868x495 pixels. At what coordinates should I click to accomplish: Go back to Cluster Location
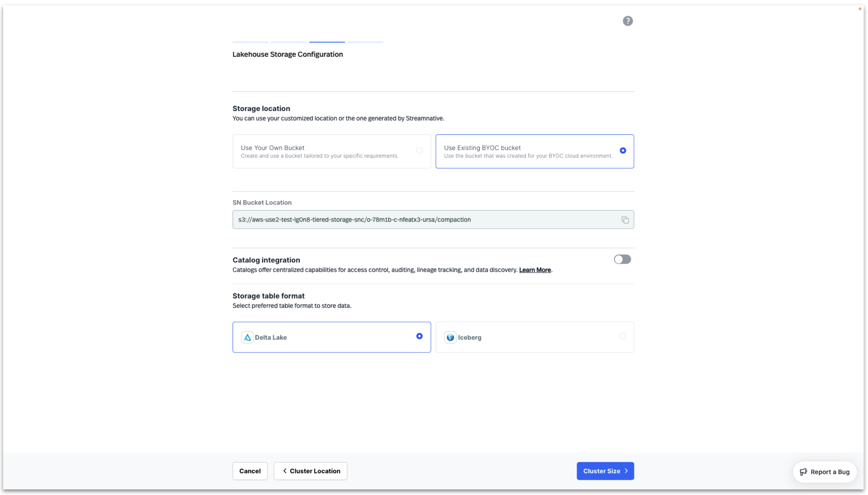[x=310, y=471]
